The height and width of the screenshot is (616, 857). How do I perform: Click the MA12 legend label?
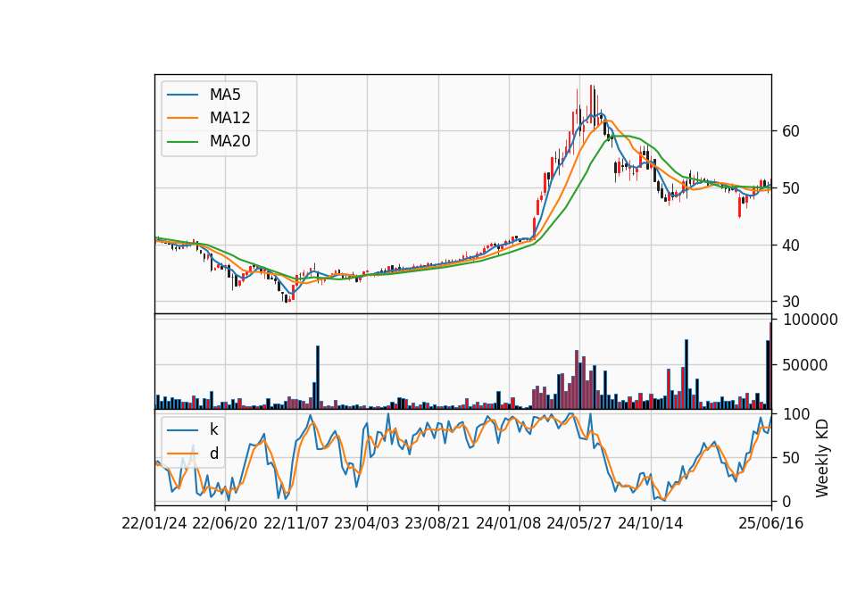[229, 118]
